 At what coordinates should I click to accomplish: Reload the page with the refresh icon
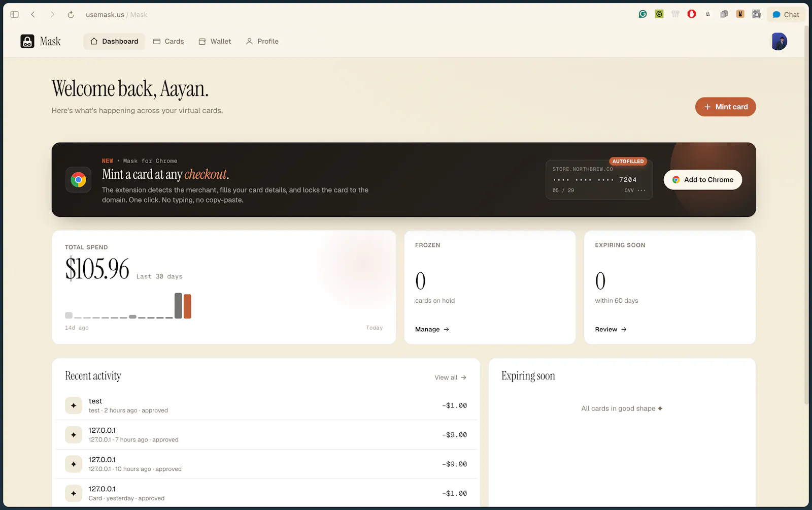point(71,15)
